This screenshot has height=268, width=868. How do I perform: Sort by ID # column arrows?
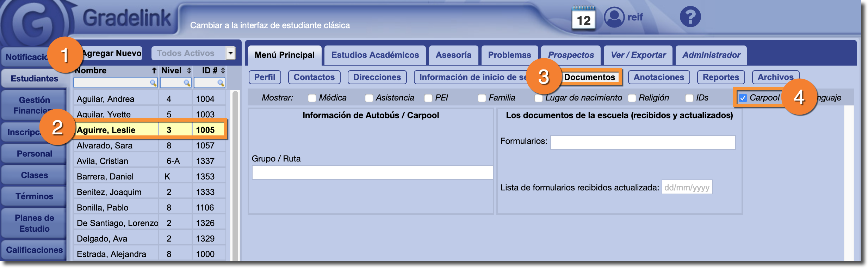pyautogui.click(x=223, y=71)
